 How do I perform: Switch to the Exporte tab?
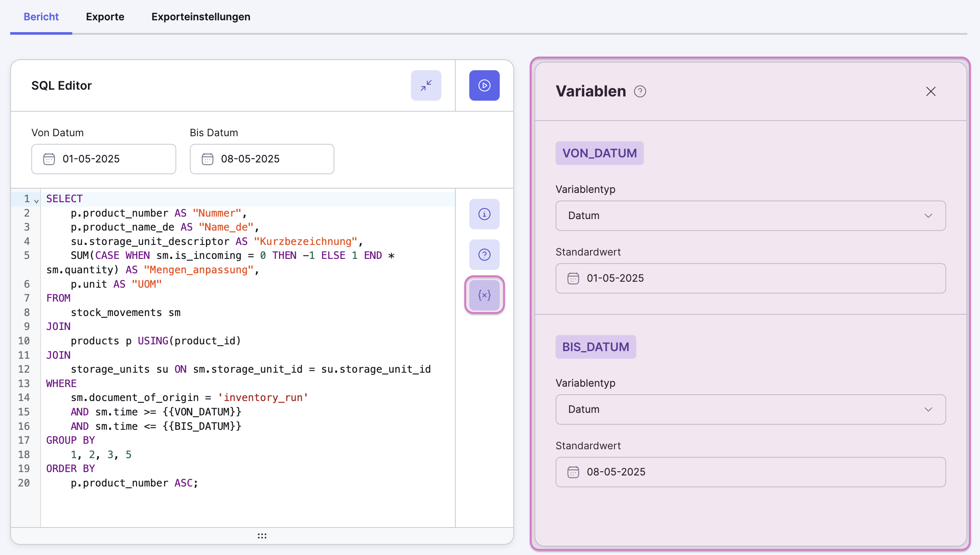pos(105,17)
